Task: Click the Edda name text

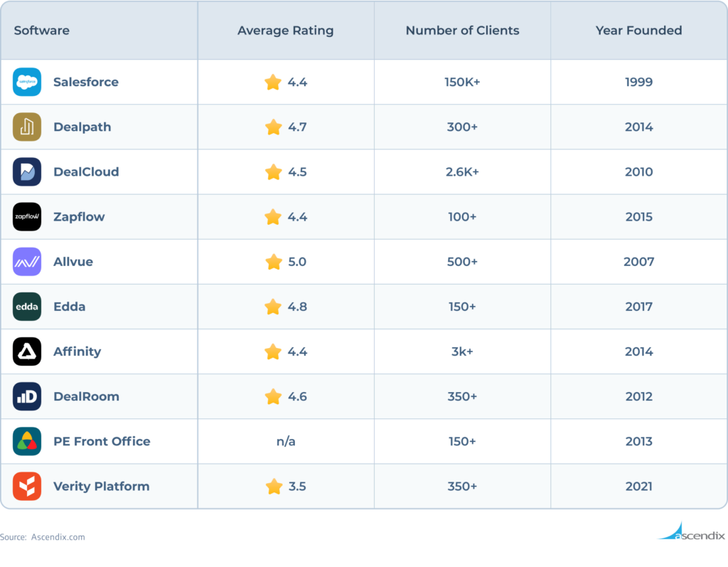Action: tap(69, 307)
